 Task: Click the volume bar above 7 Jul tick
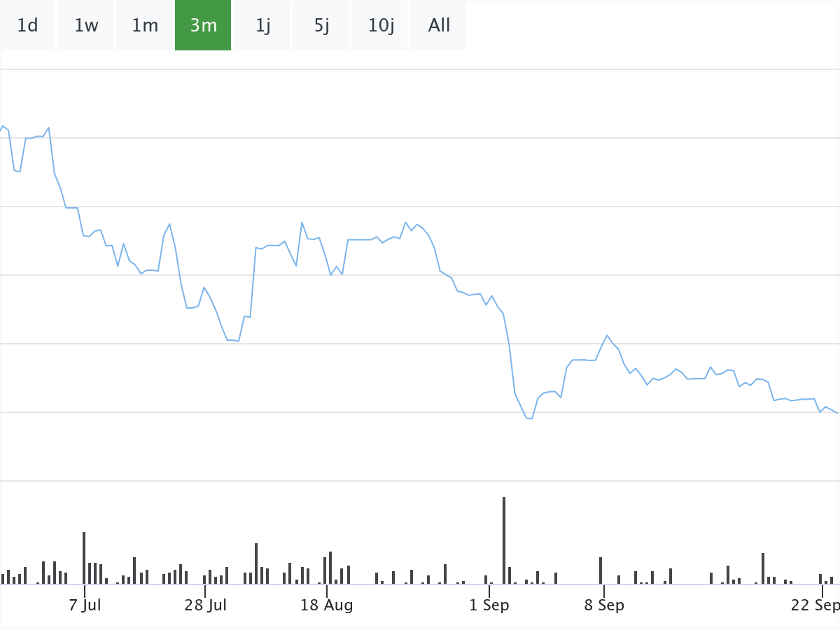tap(84, 558)
